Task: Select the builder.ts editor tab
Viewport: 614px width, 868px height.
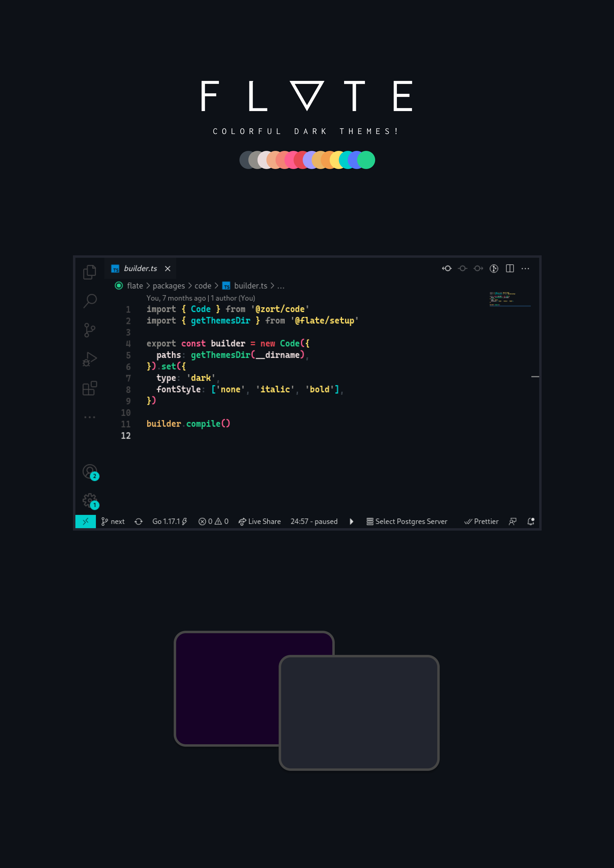Action: click(x=140, y=268)
